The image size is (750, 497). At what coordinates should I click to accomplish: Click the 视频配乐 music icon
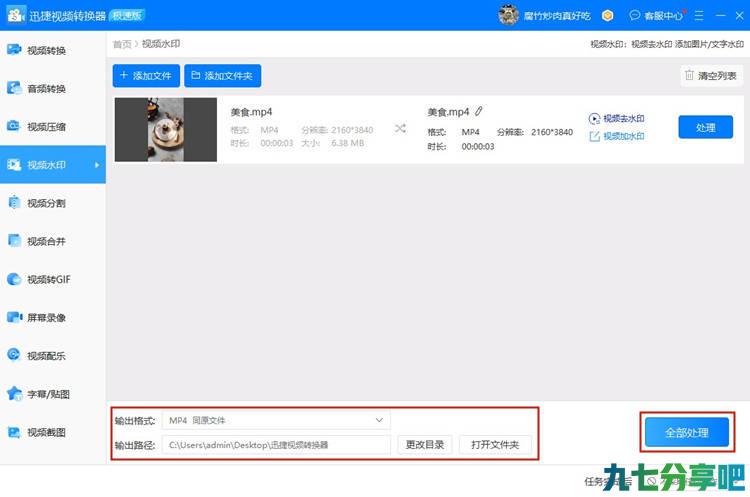coord(14,355)
